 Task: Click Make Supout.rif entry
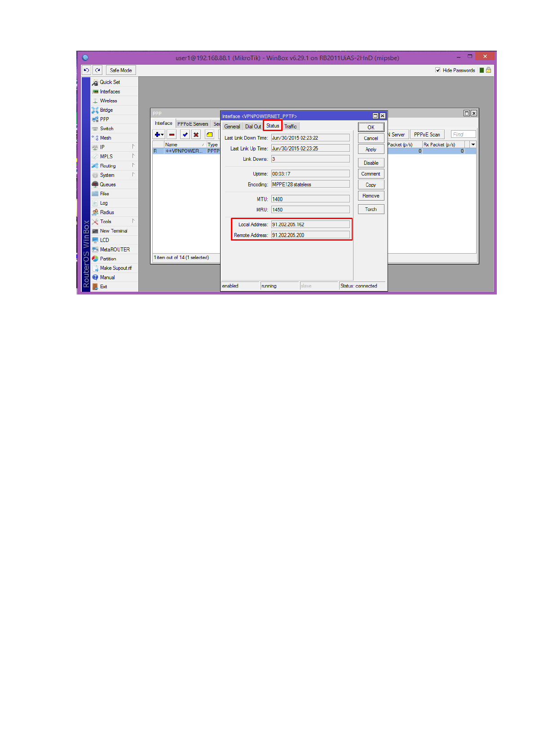pyautogui.click(x=116, y=268)
